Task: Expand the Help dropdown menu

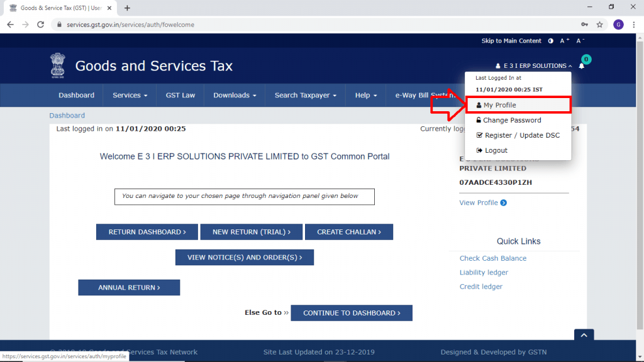Action: point(365,96)
